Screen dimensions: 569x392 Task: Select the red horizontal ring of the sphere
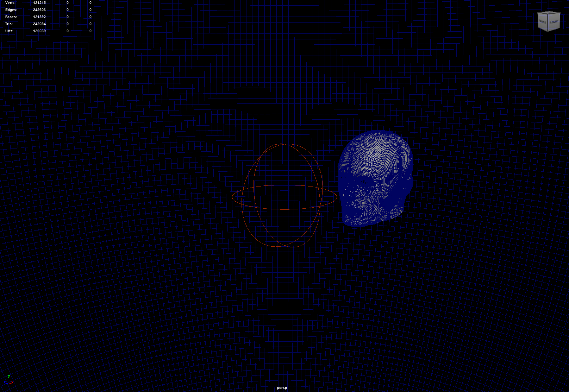pyautogui.click(x=284, y=209)
